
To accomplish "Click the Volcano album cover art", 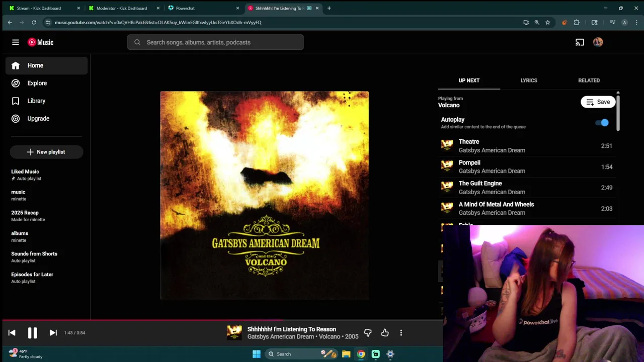I will point(264,196).
